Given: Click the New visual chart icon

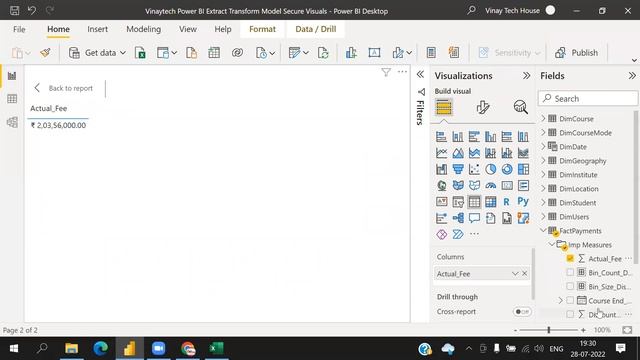Looking at the screenshot, I should click(x=351, y=53).
